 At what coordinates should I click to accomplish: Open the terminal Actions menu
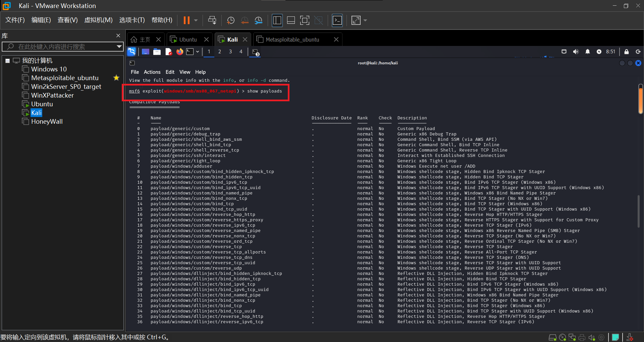click(152, 72)
